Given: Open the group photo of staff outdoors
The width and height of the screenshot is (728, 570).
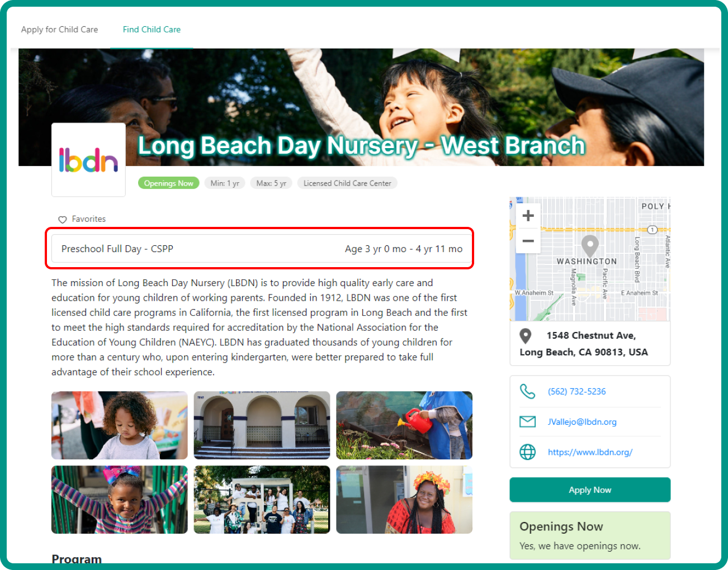Looking at the screenshot, I should point(262,500).
